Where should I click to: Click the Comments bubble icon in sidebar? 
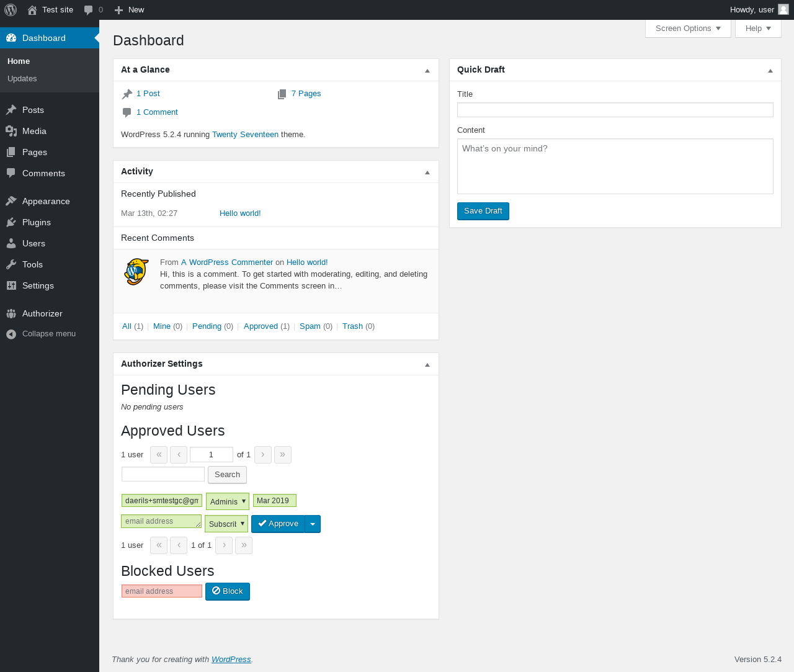coord(11,173)
